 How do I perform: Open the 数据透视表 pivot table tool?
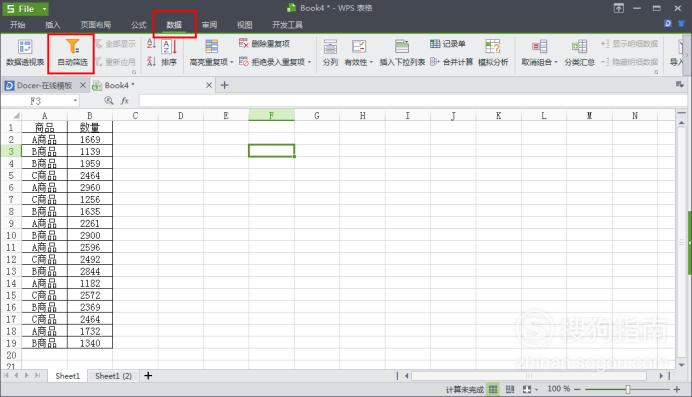pos(25,52)
